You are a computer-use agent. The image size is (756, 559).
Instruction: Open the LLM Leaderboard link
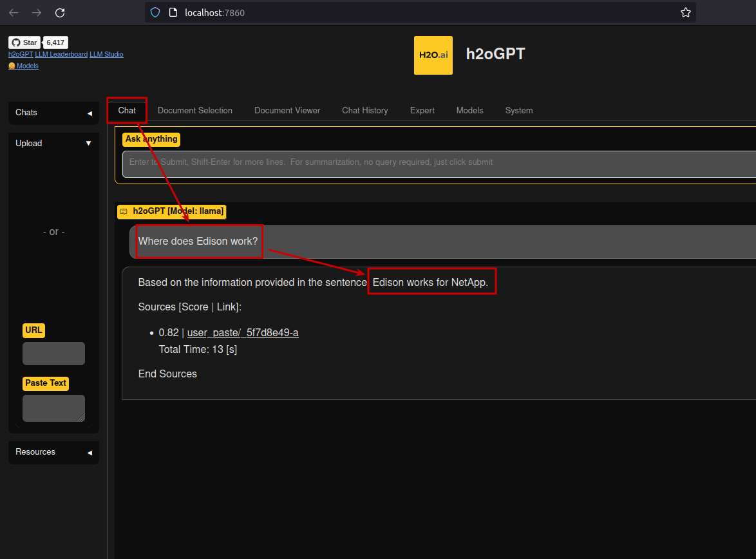[x=61, y=55]
